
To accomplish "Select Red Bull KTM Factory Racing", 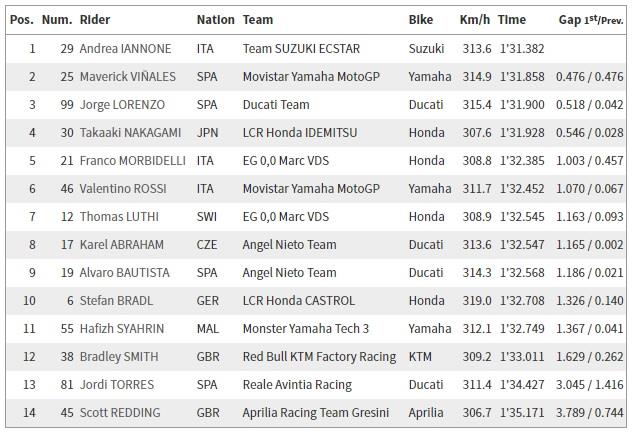I will click(x=319, y=356).
